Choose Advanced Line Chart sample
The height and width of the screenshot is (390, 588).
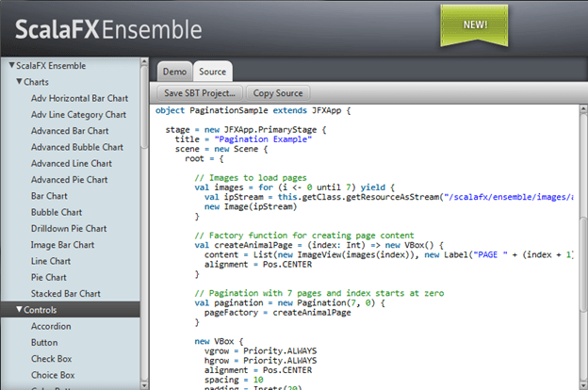72,164
